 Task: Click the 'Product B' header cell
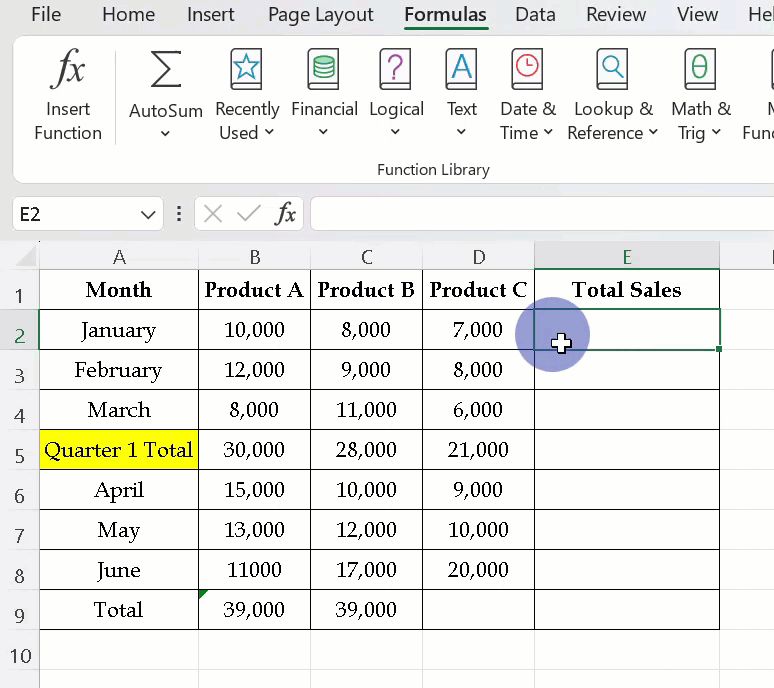(x=366, y=290)
